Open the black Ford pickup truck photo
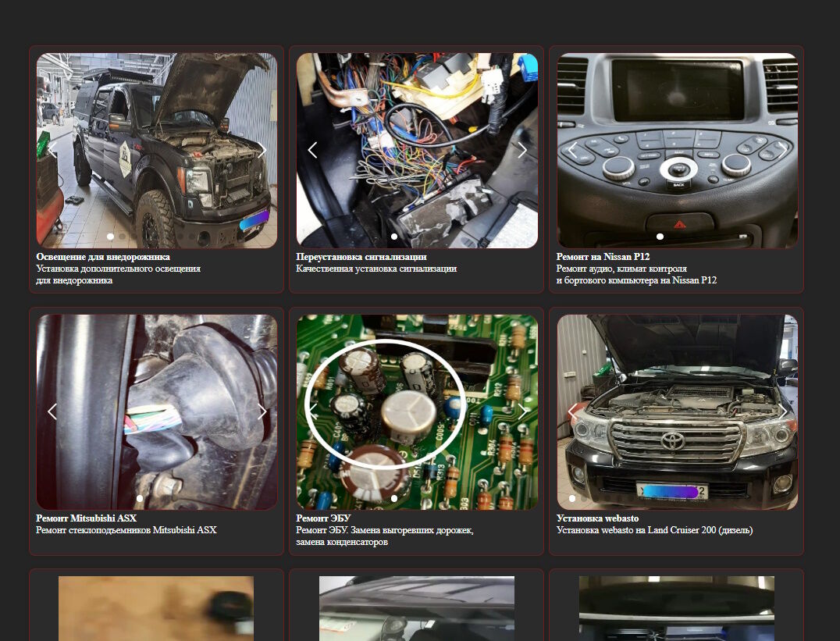The image size is (840, 641). [x=157, y=150]
